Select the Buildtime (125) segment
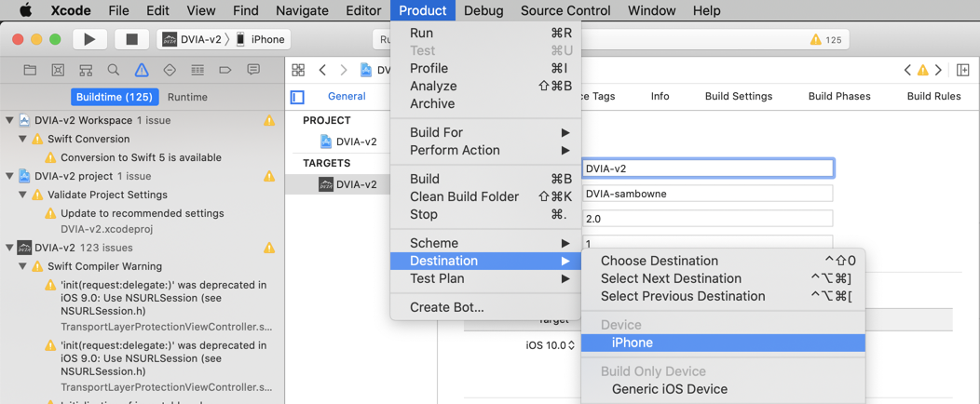Screen dimensions: 980x404 click(115, 97)
